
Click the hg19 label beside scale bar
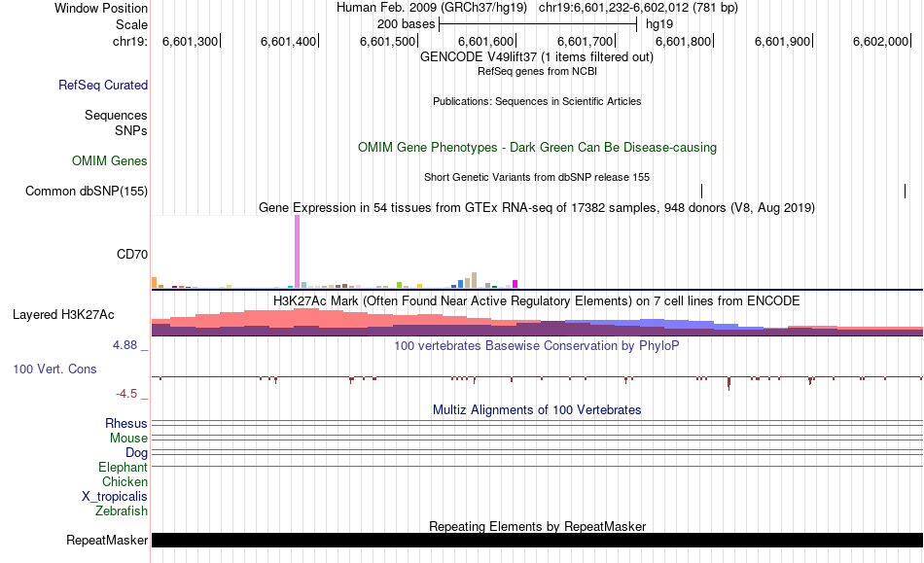pyautogui.click(x=659, y=24)
